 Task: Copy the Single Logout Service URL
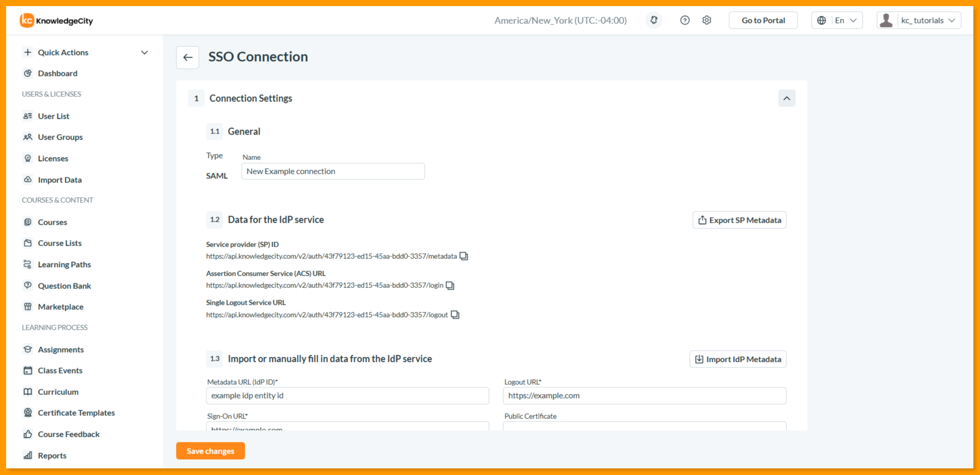pos(455,315)
